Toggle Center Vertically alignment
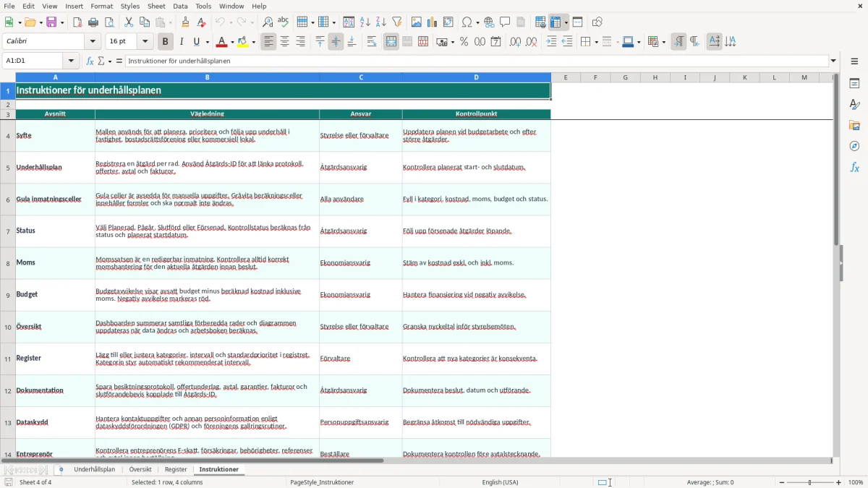 pos(336,42)
